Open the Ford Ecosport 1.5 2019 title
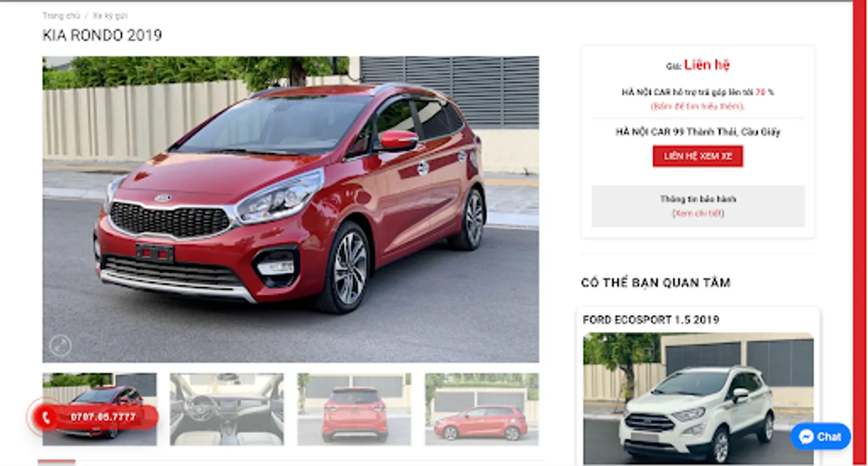Screen dimensions: 868x466 650,319
